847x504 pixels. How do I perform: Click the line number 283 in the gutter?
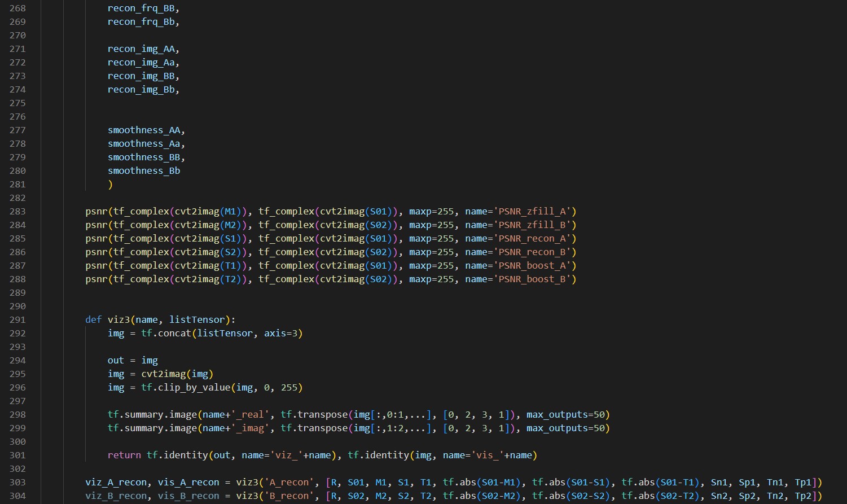pyautogui.click(x=17, y=211)
